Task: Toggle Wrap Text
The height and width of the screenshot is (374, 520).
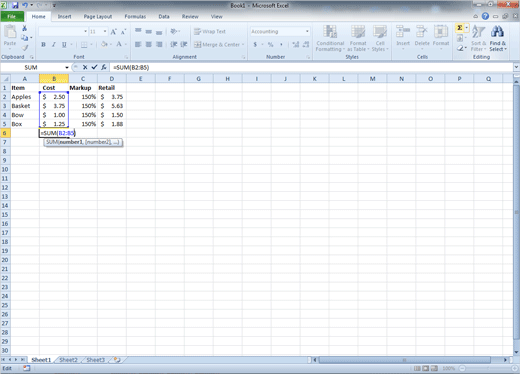Action: point(210,31)
